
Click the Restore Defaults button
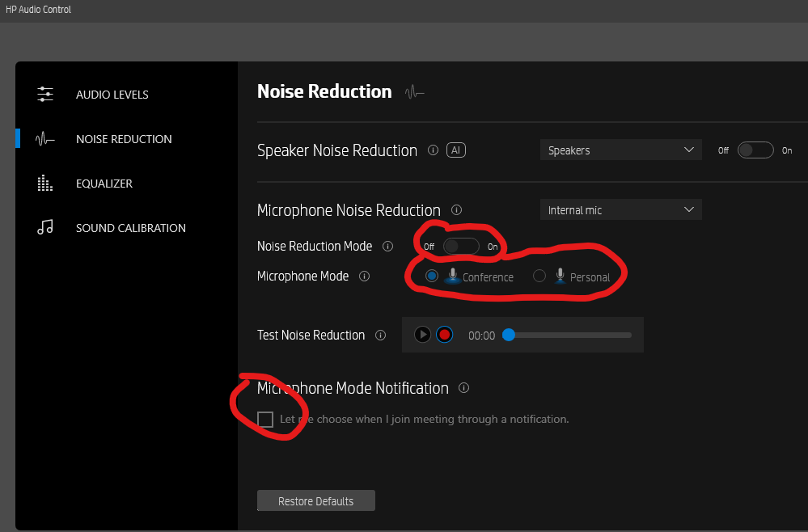pyautogui.click(x=315, y=501)
